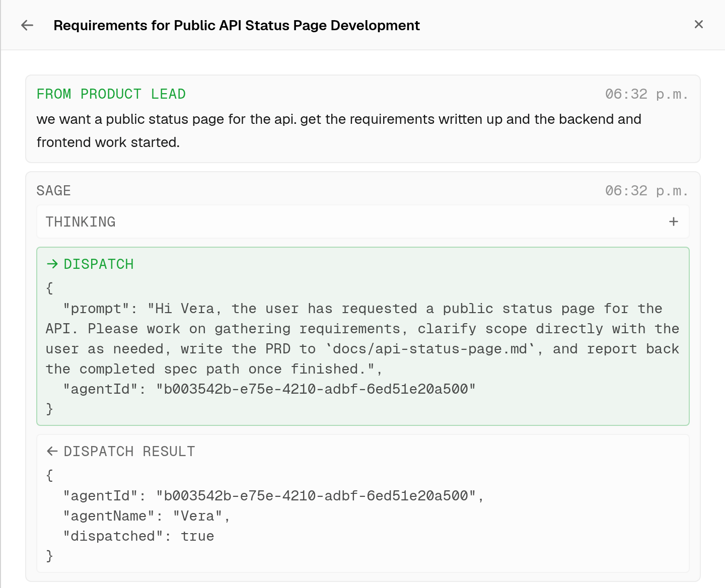
Task: Select the page title 'Requirements for Public API Status Page Development'
Action: click(x=237, y=25)
